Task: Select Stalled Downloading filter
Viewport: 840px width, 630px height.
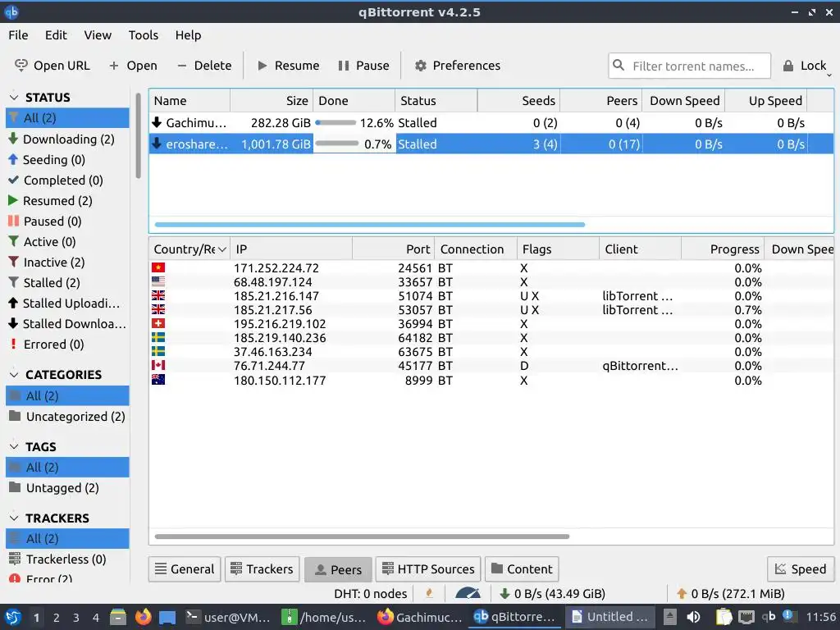Action: click(x=67, y=323)
